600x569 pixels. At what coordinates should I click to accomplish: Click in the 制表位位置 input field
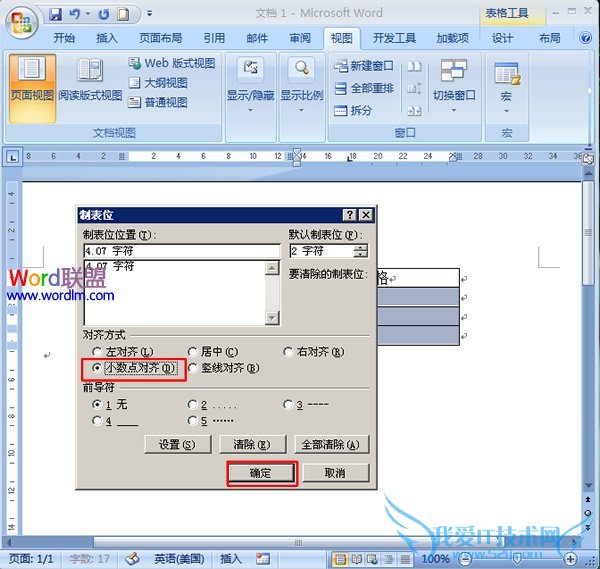182,251
